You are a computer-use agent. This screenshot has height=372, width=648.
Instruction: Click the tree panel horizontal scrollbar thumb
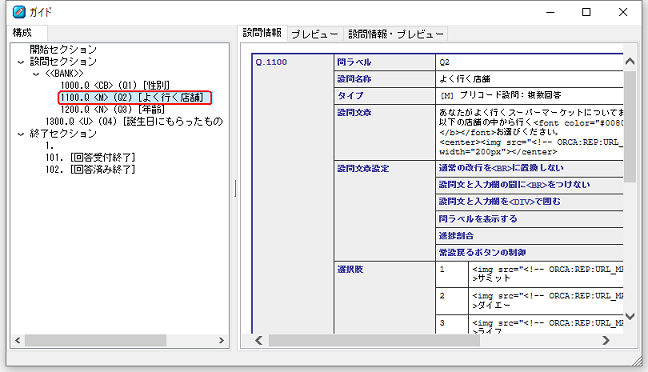95,340
